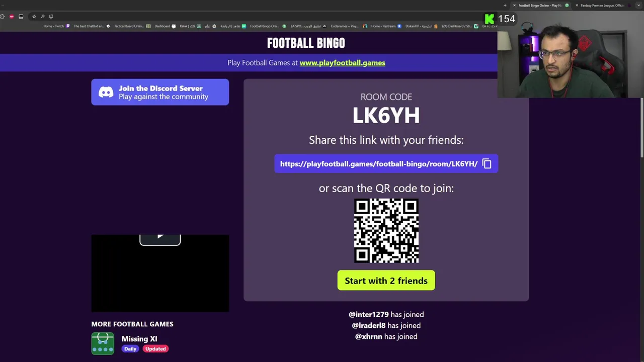This screenshot has height=362, width=644.
Task: Click Join the Discord Server button
Action: coord(160,92)
